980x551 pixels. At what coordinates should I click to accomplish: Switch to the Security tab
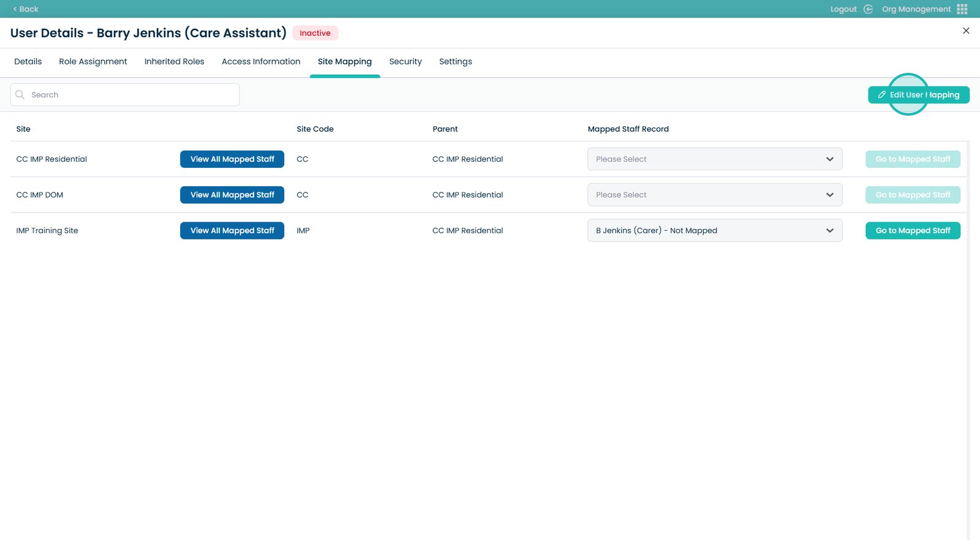point(405,62)
